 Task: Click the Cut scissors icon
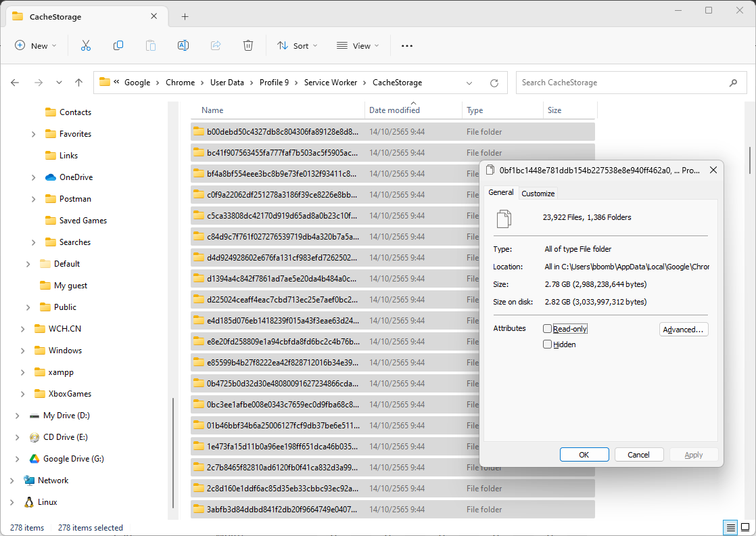point(85,46)
